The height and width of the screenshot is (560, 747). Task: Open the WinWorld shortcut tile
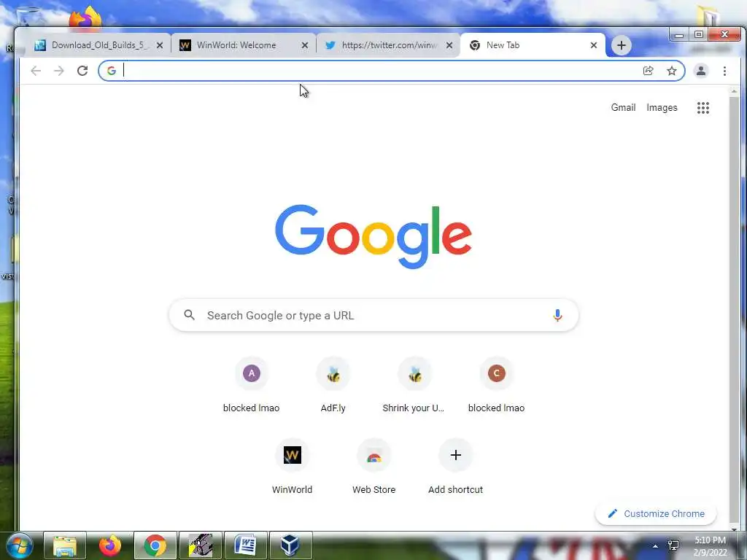292,466
